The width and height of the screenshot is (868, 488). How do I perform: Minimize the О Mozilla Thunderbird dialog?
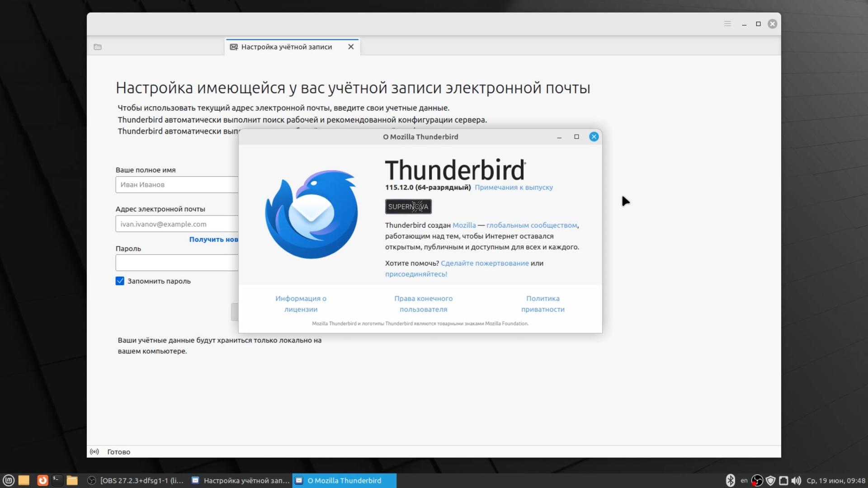pyautogui.click(x=559, y=137)
